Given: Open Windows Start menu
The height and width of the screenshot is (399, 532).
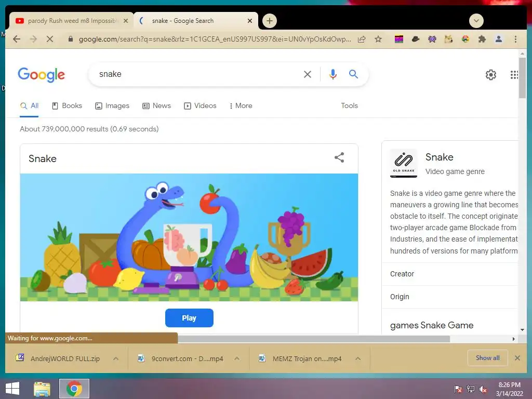Looking at the screenshot, I should click(x=12, y=389).
